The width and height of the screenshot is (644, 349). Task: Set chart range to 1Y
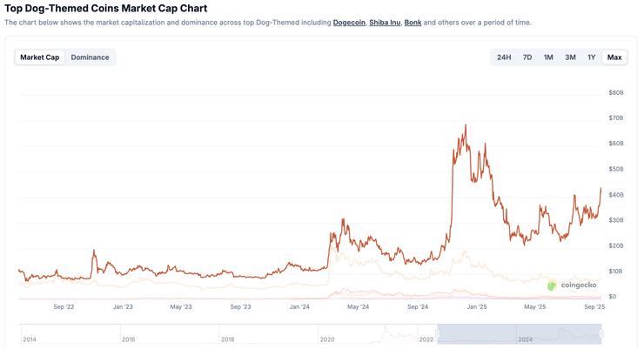tap(592, 57)
